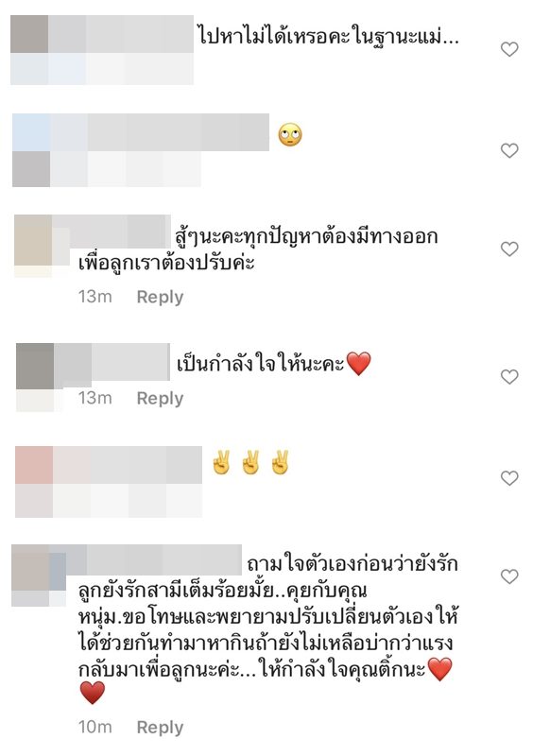Open avatar of the สู้ๆนะคะ commenter
The image size is (550, 756).
point(33,246)
